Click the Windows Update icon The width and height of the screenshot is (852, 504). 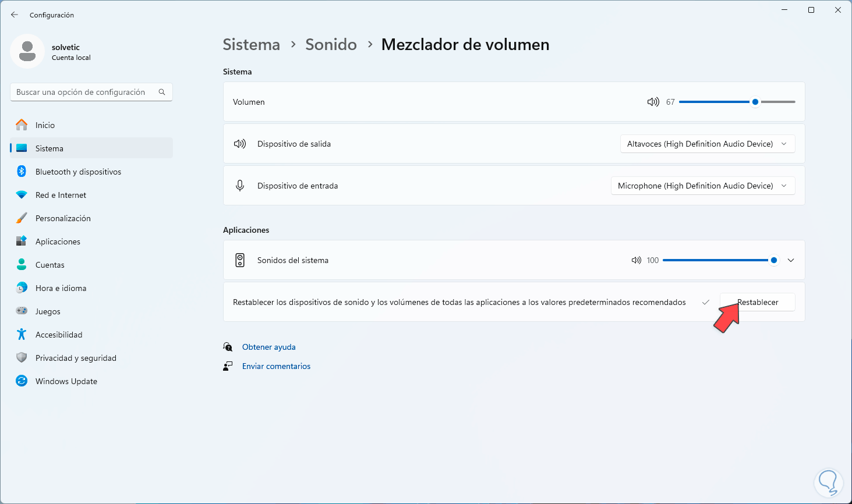click(22, 381)
